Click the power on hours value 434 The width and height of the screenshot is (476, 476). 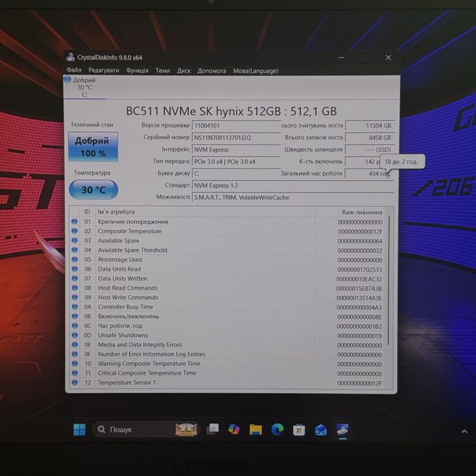point(370,173)
